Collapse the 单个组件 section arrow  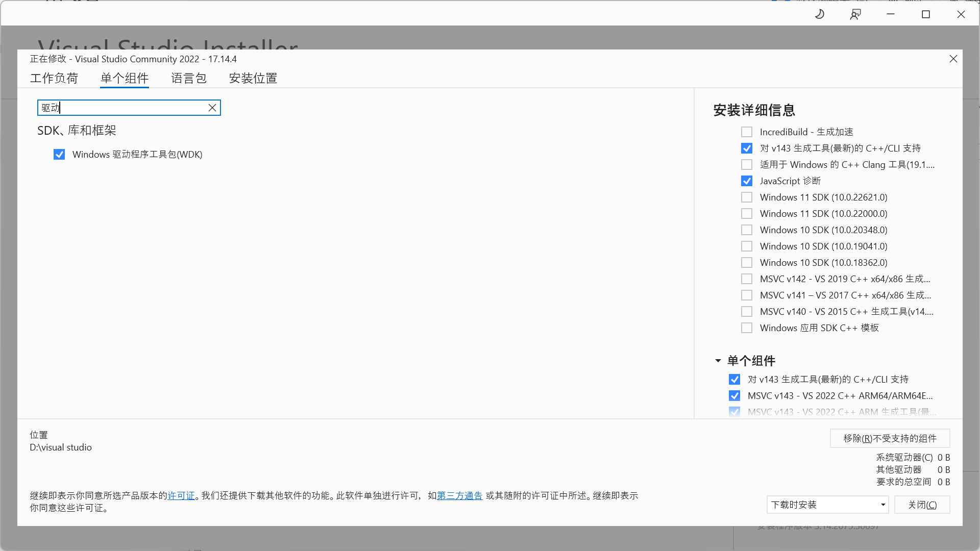pyautogui.click(x=718, y=361)
